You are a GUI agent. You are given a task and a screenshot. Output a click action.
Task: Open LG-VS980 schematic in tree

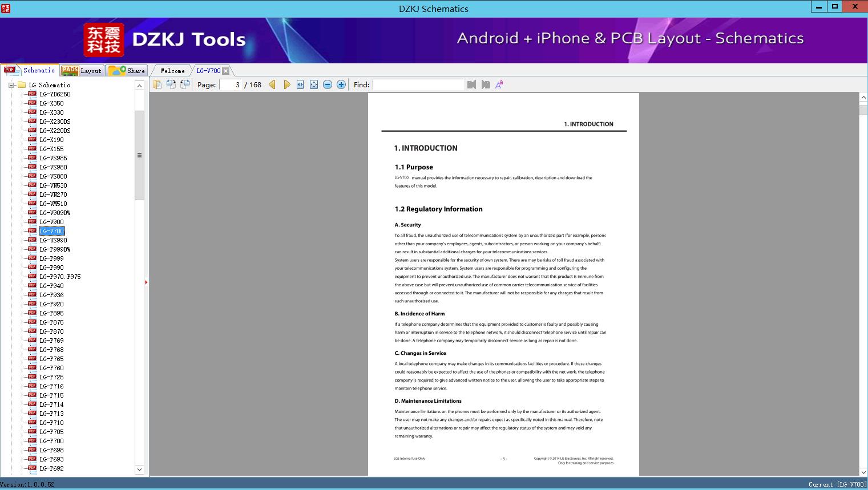point(53,167)
